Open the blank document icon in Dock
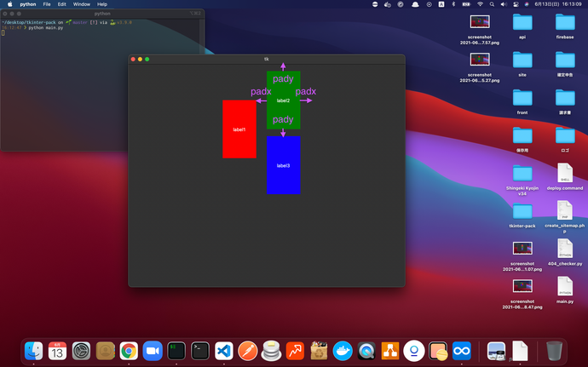The height and width of the screenshot is (367, 588). (x=520, y=352)
